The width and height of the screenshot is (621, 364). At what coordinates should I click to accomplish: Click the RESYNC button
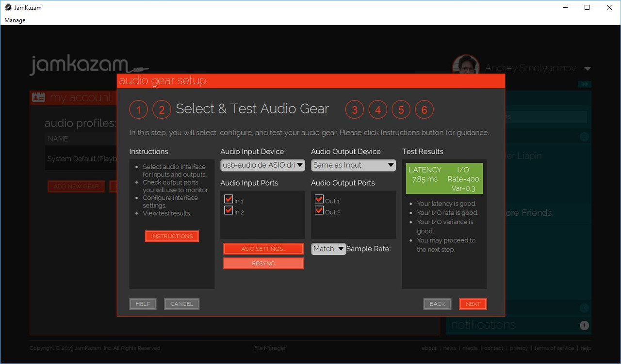(x=263, y=263)
